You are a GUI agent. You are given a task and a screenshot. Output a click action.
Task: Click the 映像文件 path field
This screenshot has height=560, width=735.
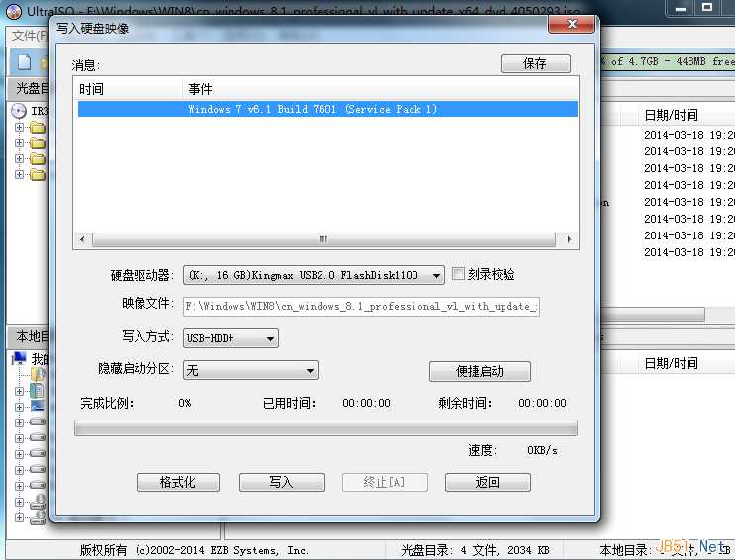361,307
